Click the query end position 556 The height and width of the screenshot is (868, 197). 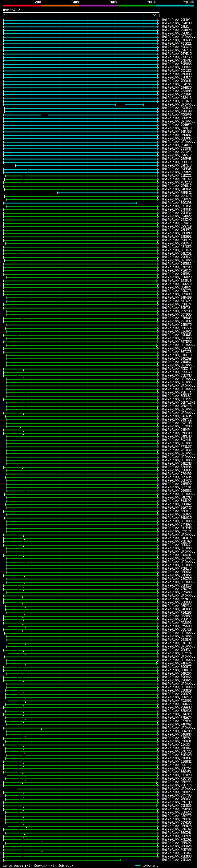[155, 15]
